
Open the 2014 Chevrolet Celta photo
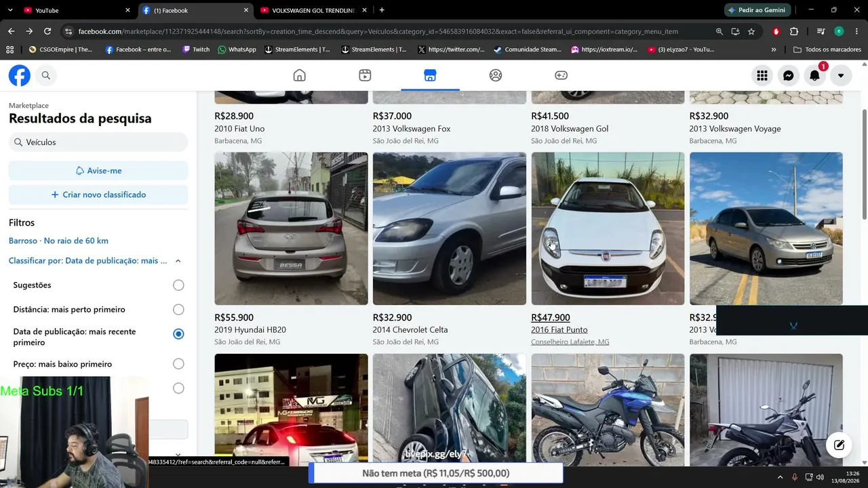tap(450, 228)
